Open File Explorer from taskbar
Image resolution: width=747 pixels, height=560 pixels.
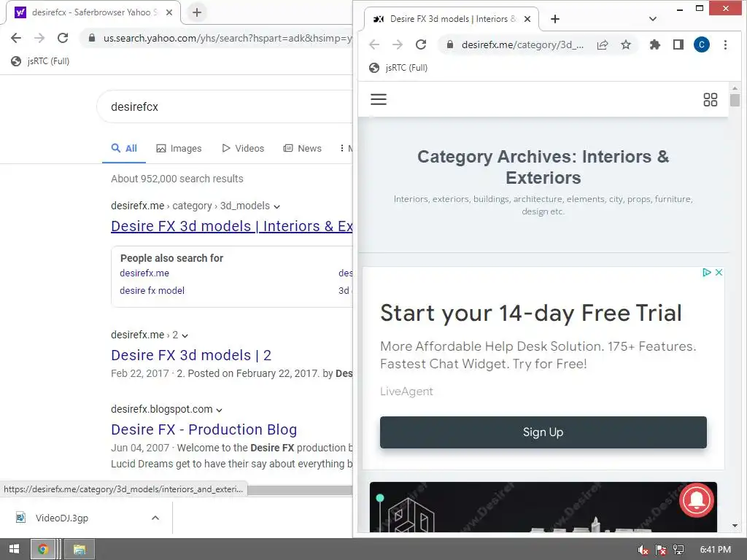coord(80,550)
